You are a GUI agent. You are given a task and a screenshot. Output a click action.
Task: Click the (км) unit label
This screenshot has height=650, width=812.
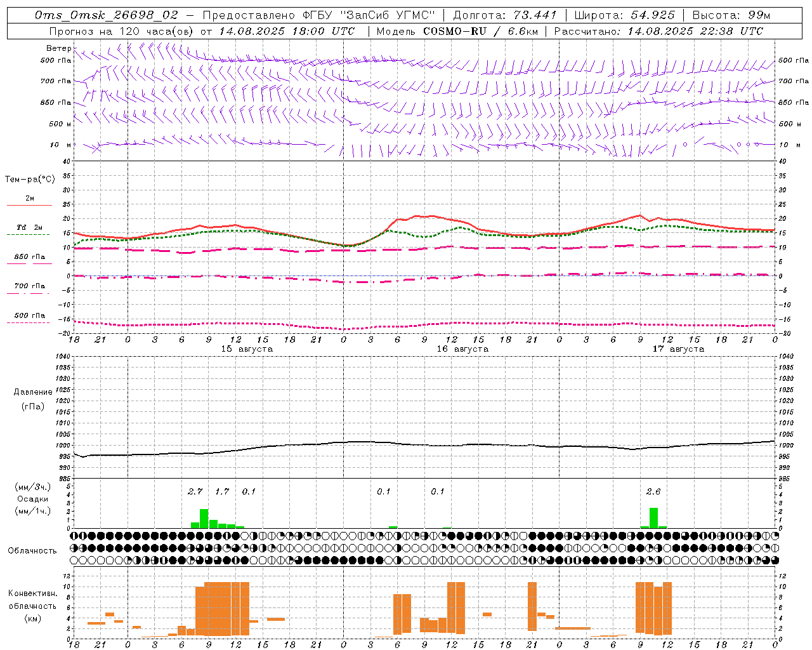[x=33, y=618]
